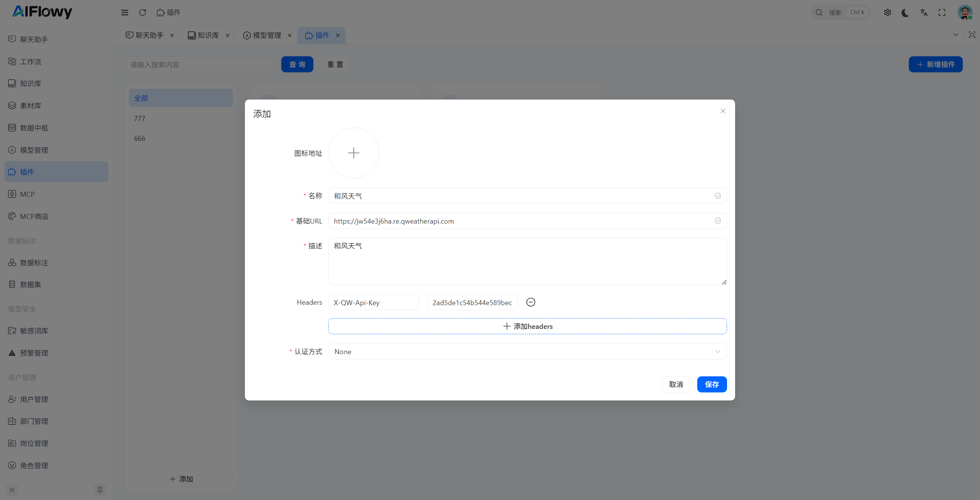Collapse sidebar with double chevron
The height and width of the screenshot is (500, 980).
pos(12,490)
